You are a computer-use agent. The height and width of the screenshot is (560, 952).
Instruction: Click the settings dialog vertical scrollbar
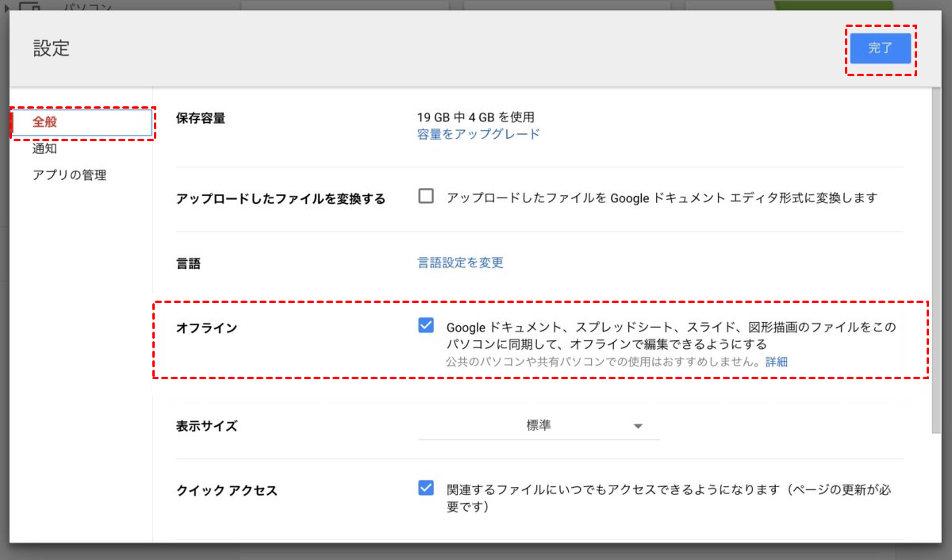click(x=936, y=262)
